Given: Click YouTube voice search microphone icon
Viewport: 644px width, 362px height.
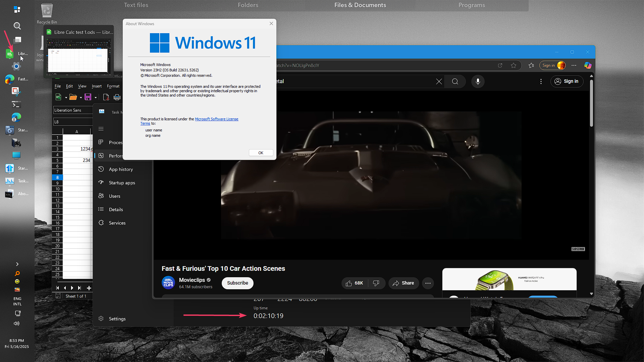Looking at the screenshot, I should pos(478,81).
